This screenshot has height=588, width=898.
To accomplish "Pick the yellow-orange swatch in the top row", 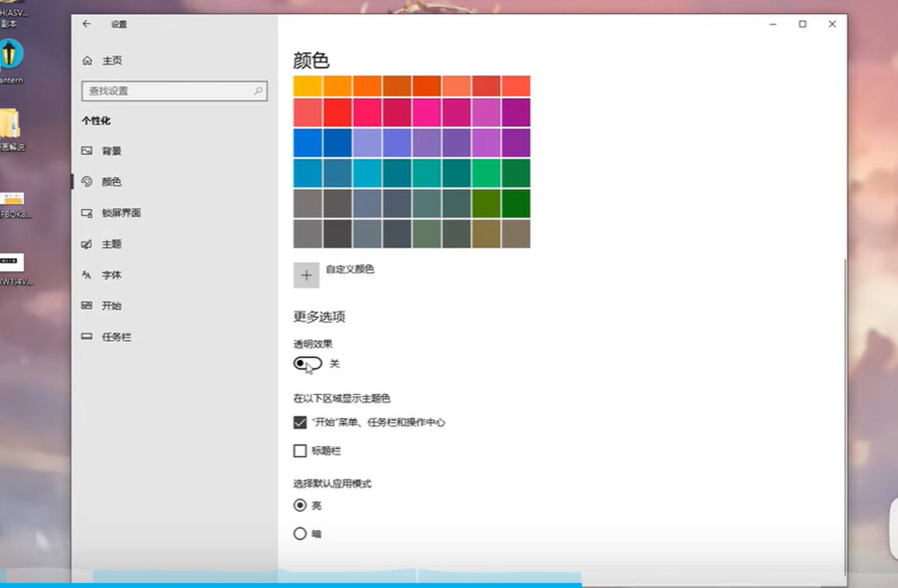I will (308, 86).
